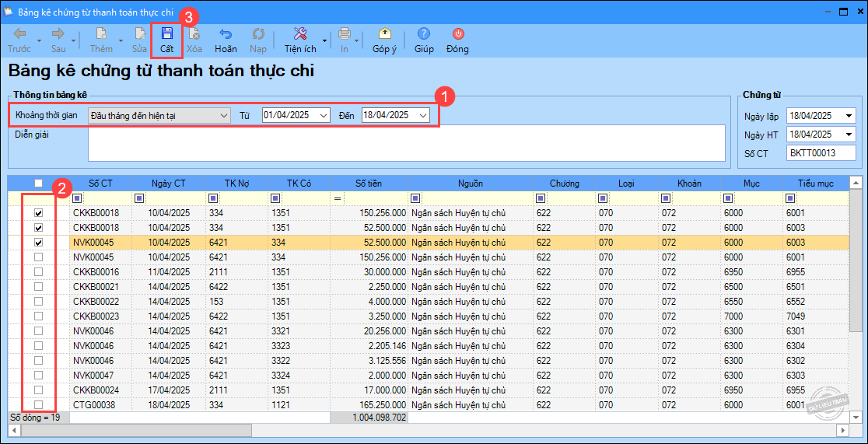Click filter icon under Tiểu mục column
This screenshot has height=444, width=868.
click(x=790, y=198)
